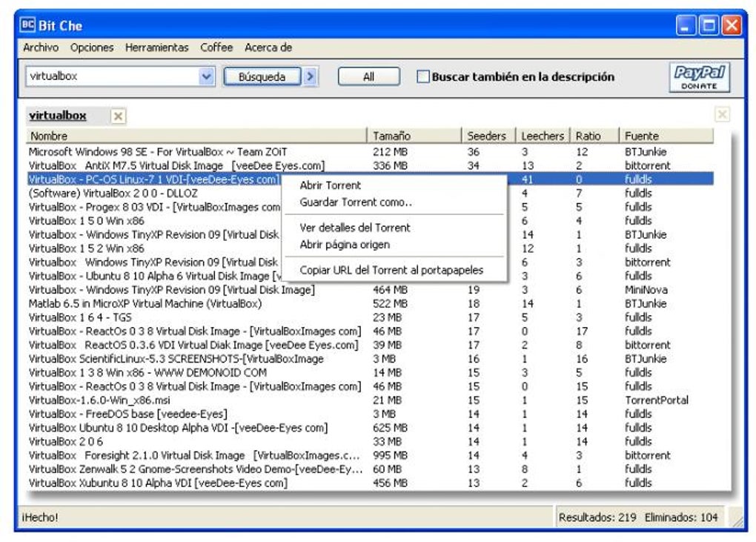This screenshot has height=542, width=756.
Task: Select Microsoft Windows 98 SE torrent row
Action: pos(370,152)
